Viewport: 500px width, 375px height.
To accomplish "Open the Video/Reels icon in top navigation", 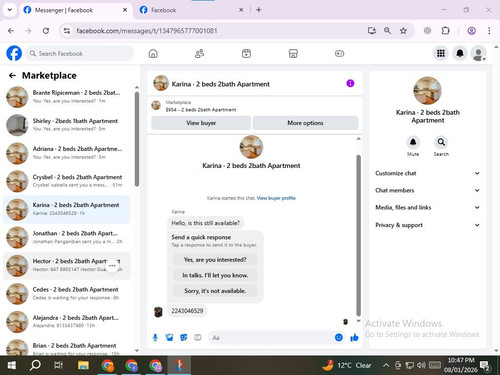I will 246,53.
